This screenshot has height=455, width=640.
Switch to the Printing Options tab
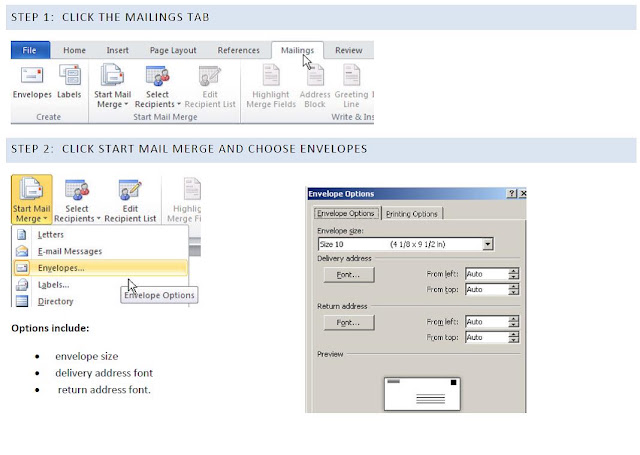pos(411,214)
